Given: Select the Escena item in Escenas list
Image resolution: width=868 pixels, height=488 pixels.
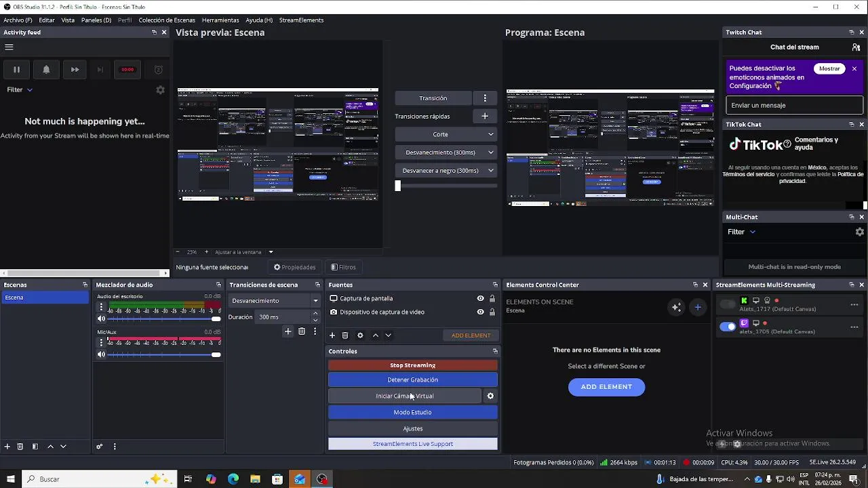Looking at the screenshot, I should 45,298.
